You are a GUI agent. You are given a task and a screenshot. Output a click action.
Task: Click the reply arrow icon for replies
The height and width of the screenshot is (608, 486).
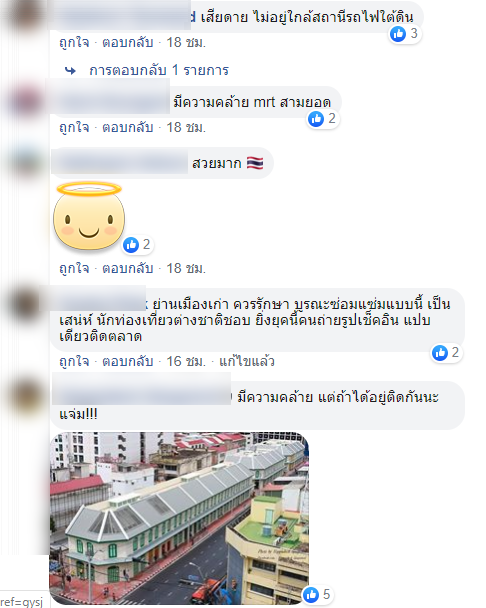coord(70,71)
